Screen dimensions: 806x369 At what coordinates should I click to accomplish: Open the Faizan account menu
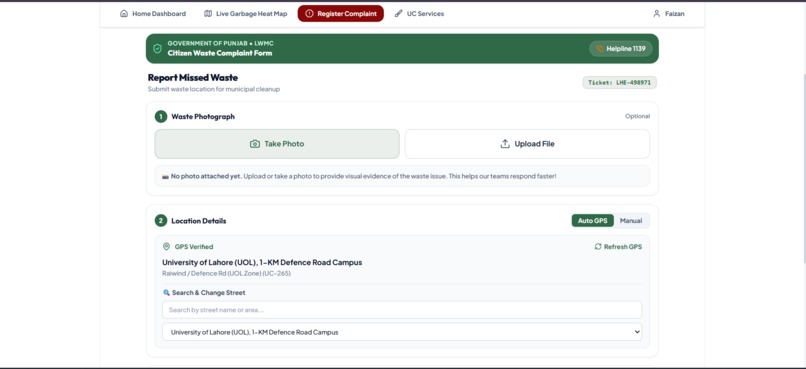(x=669, y=14)
